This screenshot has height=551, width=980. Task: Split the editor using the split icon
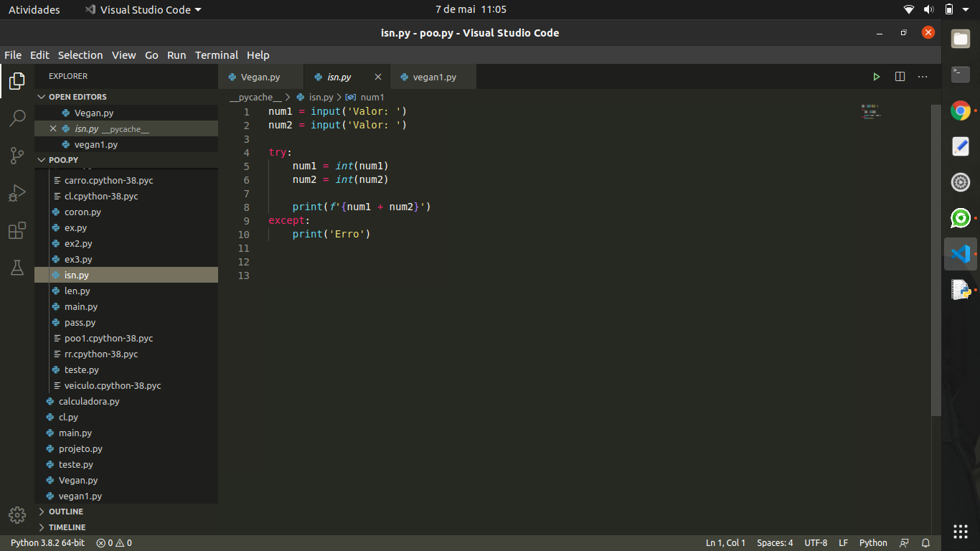pyautogui.click(x=900, y=76)
